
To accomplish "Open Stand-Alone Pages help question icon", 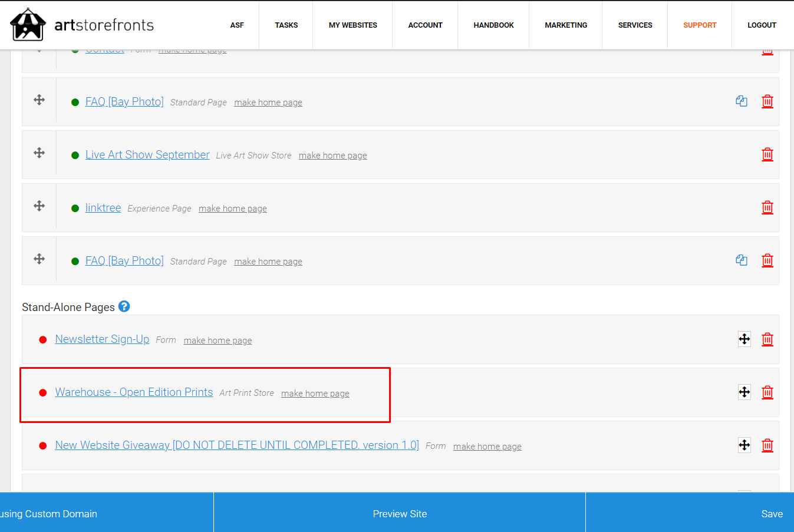I will click(x=124, y=306).
